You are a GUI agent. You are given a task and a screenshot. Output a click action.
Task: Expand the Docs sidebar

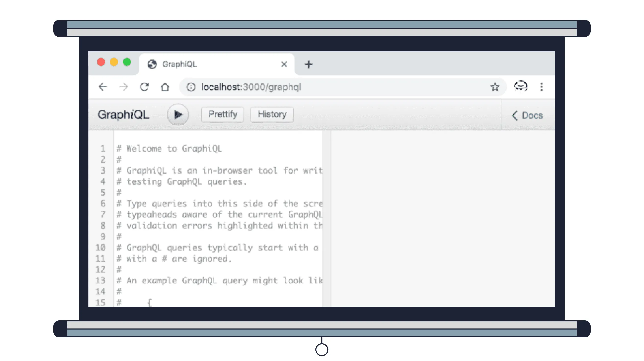527,116
